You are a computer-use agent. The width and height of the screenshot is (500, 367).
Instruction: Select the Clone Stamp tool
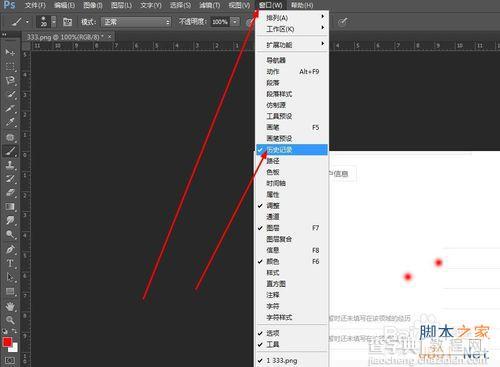tap(10, 165)
